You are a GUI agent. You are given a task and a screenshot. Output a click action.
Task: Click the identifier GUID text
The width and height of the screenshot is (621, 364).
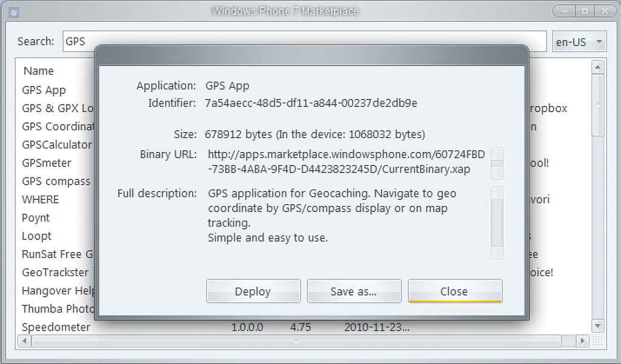[x=311, y=104]
